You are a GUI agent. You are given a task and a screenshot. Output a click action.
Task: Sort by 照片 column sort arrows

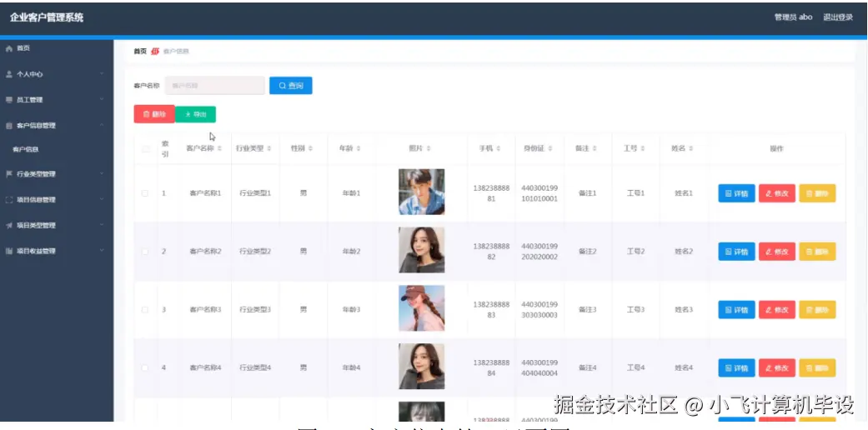pos(429,149)
